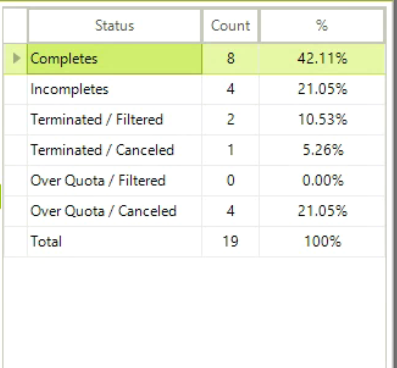Select the Completes status cell
397x368 pixels.
(x=114, y=59)
